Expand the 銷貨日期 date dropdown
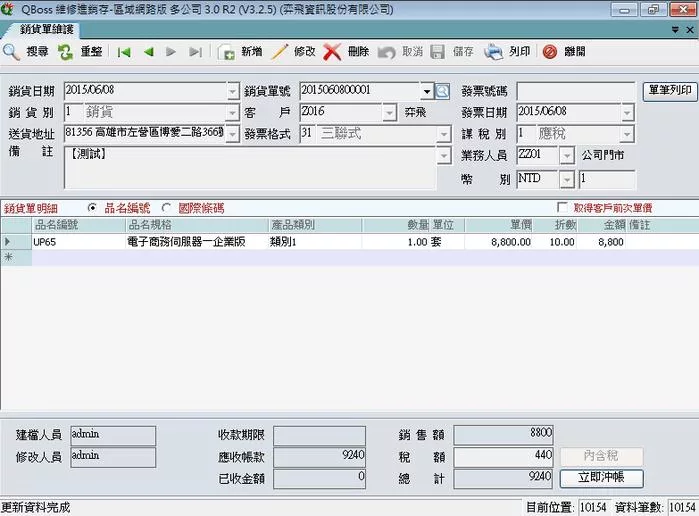 pyautogui.click(x=232, y=91)
